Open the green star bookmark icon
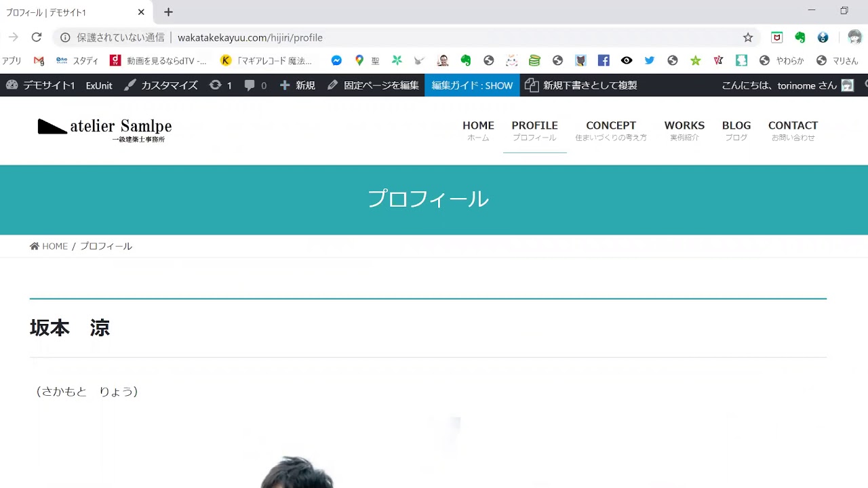 pyautogui.click(x=696, y=60)
